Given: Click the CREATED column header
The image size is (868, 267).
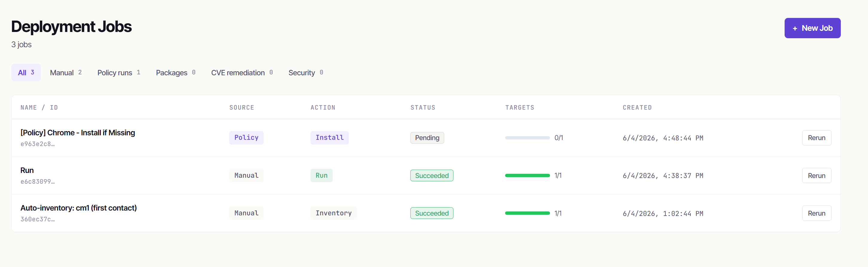Looking at the screenshot, I should coord(637,108).
